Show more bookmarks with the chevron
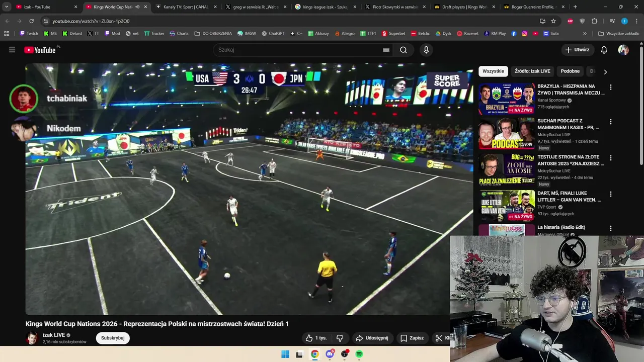The image size is (644, 362). coord(585,34)
